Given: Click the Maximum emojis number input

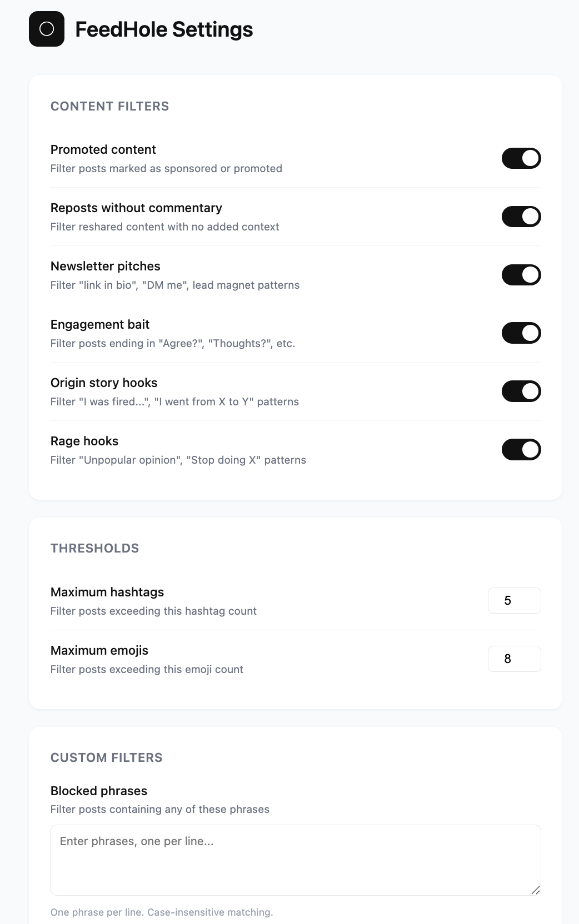Looking at the screenshot, I should click(x=514, y=659).
